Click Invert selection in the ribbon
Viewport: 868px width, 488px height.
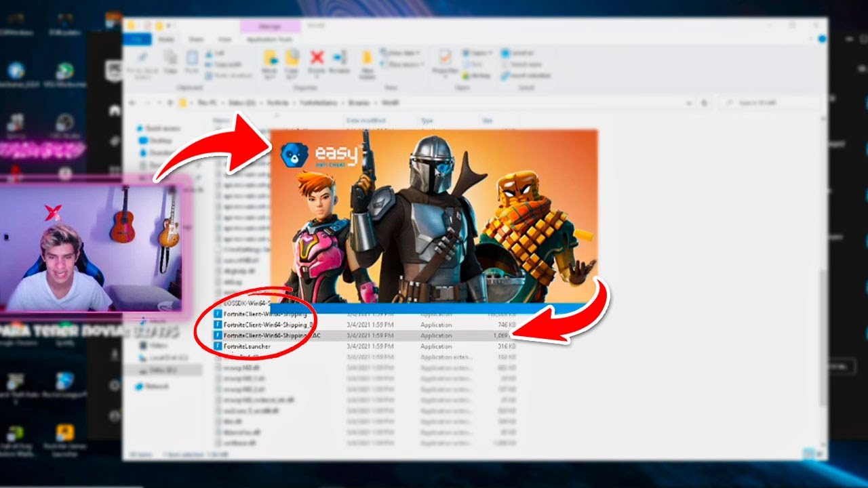click(x=526, y=75)
